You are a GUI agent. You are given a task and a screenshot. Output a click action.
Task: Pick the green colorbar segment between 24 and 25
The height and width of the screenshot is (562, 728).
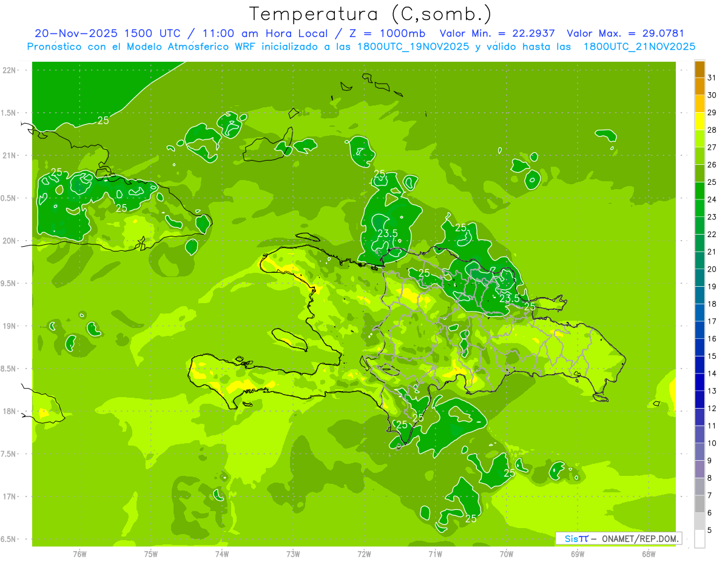pos(699,191)
